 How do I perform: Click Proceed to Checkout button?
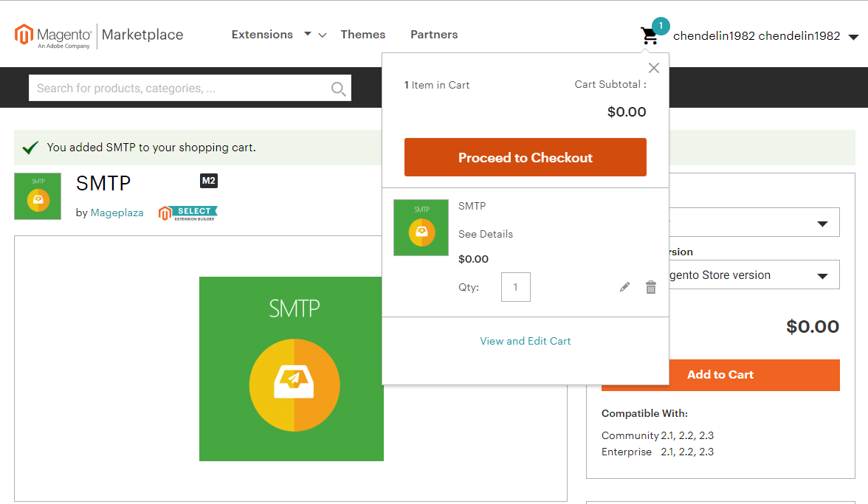[526, 157]
